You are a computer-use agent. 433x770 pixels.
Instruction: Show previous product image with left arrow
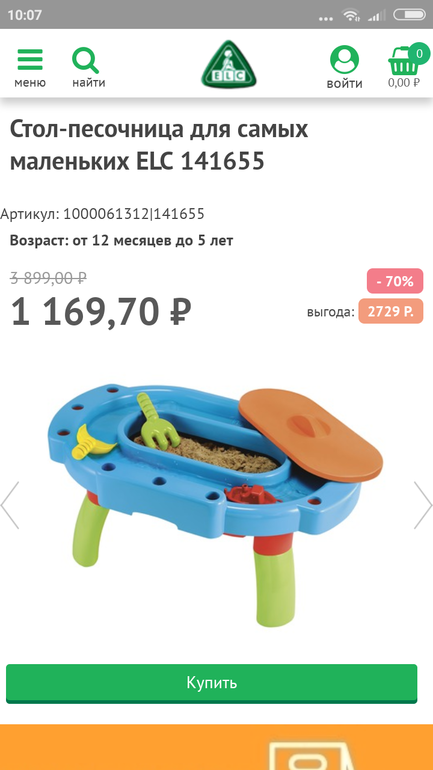pyautogui.click(x=10, y=505)
